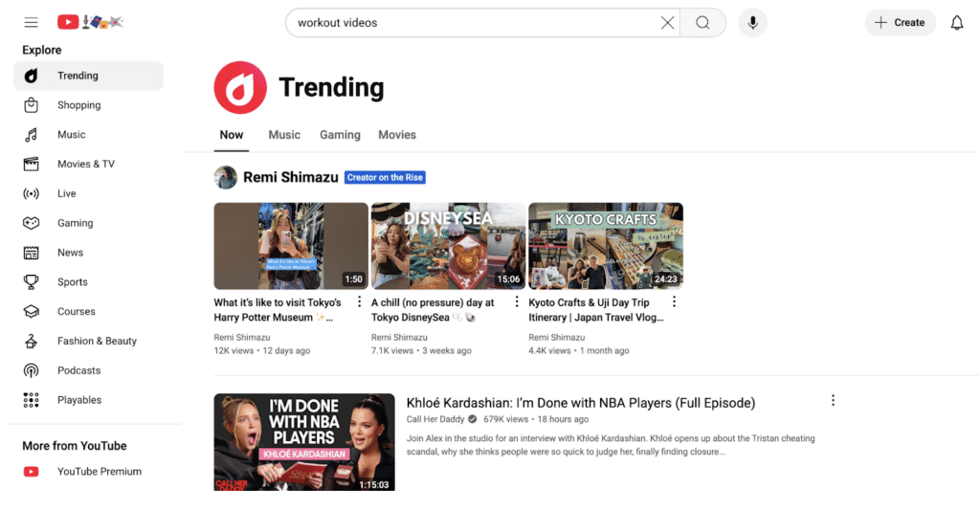Viewport: 980px width, 511px height.
Task: Open Podcasts icon in sidebar
Action: (x=31, y=370)
